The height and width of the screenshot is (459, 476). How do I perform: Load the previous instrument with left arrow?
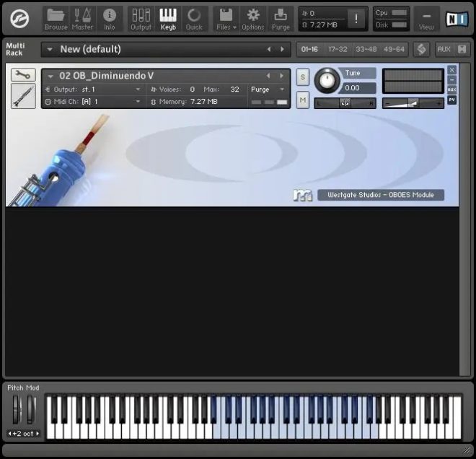point(268,76)
